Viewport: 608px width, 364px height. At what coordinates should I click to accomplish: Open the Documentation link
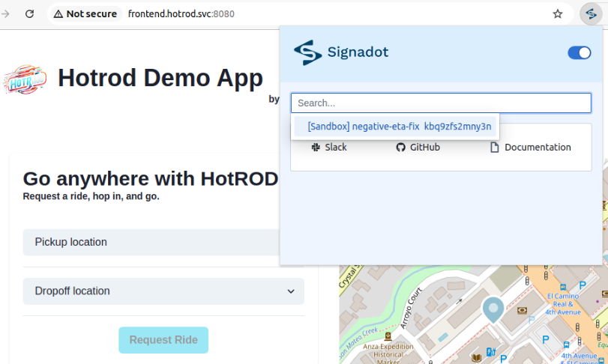point(531,147)
